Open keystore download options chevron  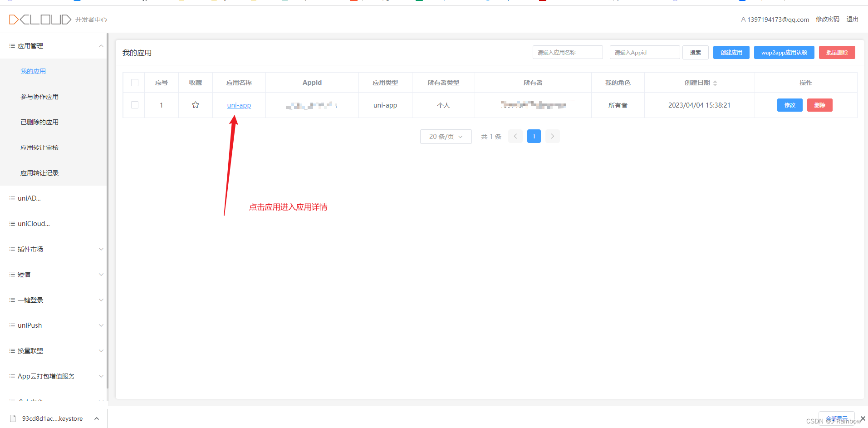coord(97,418)
